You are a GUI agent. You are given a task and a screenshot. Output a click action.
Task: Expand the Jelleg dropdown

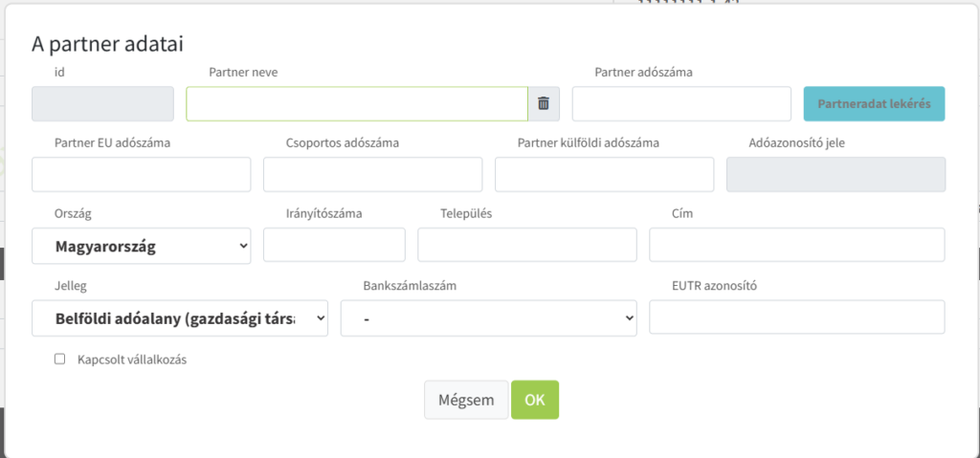tap(179, 318)
